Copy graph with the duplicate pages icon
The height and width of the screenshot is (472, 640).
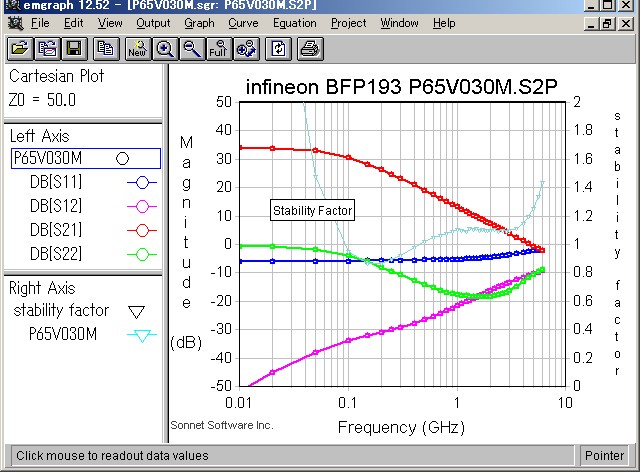pos(106,49)
